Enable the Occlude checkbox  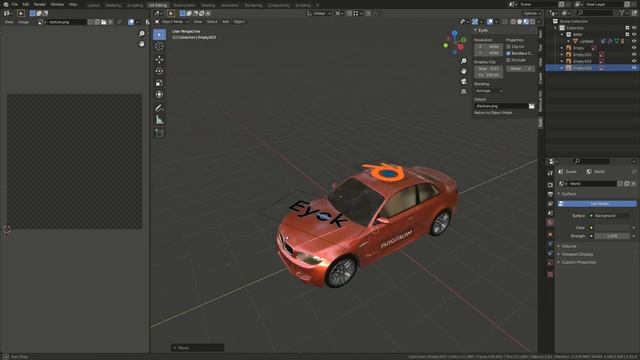tap(509, 60)
